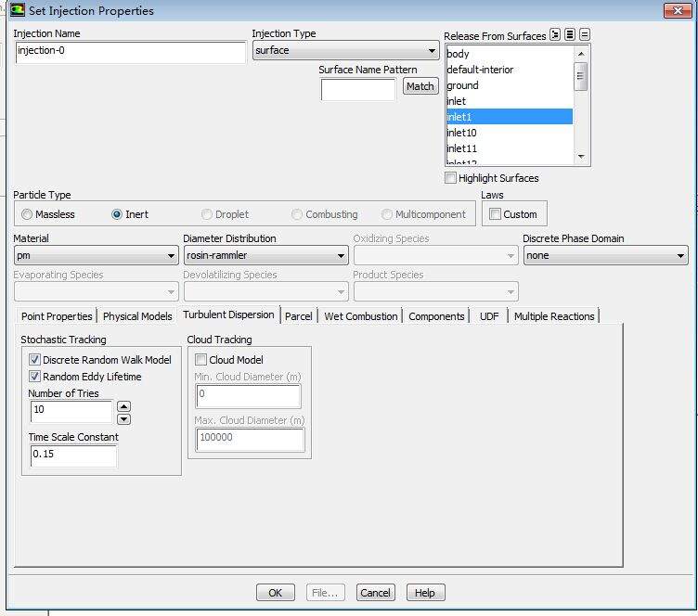Open the Components tab

[436, 316]
